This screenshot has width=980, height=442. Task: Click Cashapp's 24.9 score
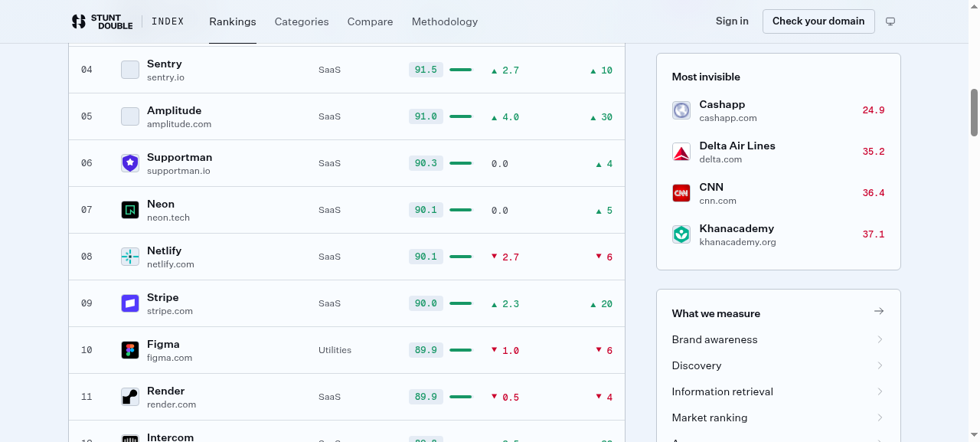(x=874, y=110)
